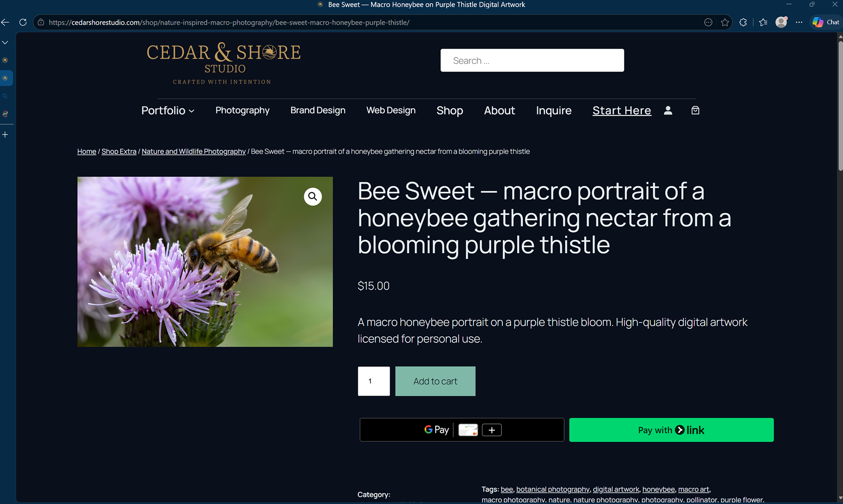Open the favorites list icon
Image resolution: width=843 pixels, height=504 pixels.
[x=763, y=22]
